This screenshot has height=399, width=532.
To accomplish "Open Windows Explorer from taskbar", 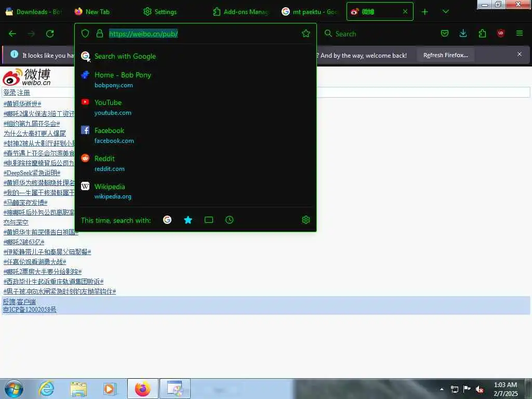I will (78, 389).
